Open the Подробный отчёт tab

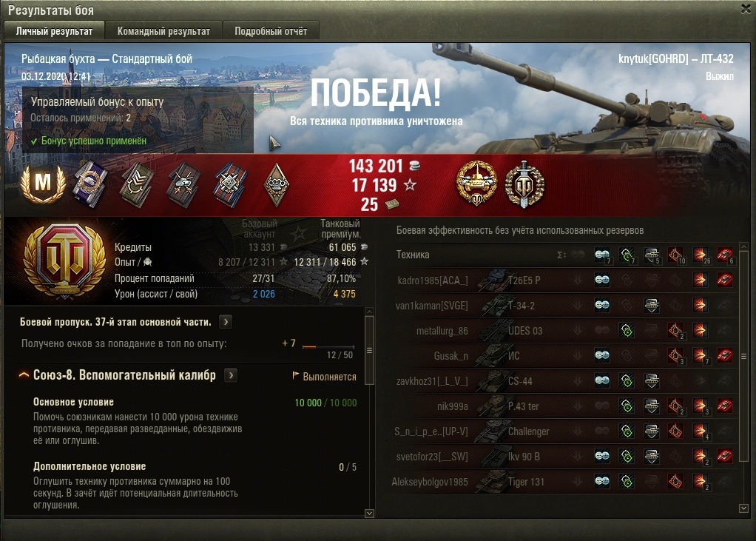click(271, 31)
